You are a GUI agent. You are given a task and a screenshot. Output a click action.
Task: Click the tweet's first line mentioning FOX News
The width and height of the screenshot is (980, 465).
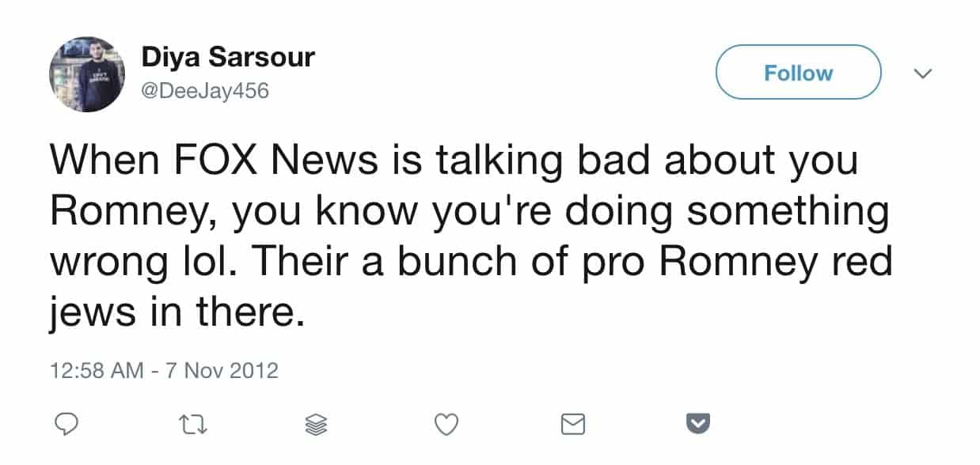pos(454,161)
